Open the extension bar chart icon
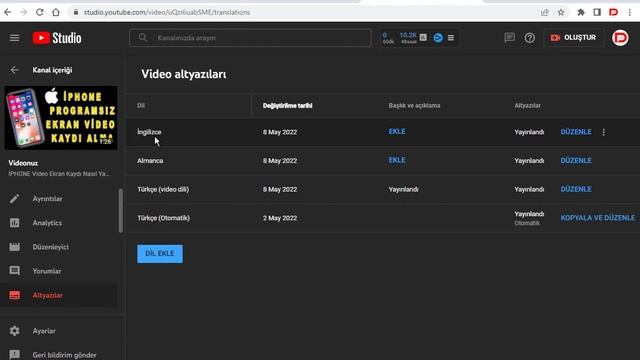Image resolution: width=640 pixels, height=360 pixels. tap(423, 38)
